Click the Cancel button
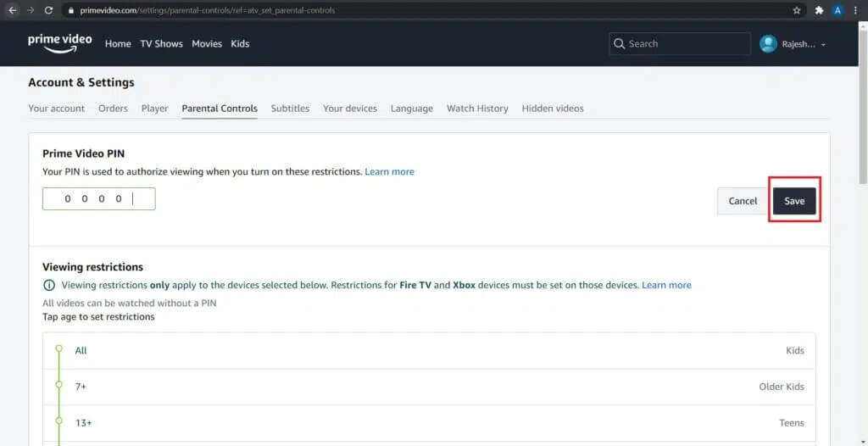868x446 pixels. 743,201
